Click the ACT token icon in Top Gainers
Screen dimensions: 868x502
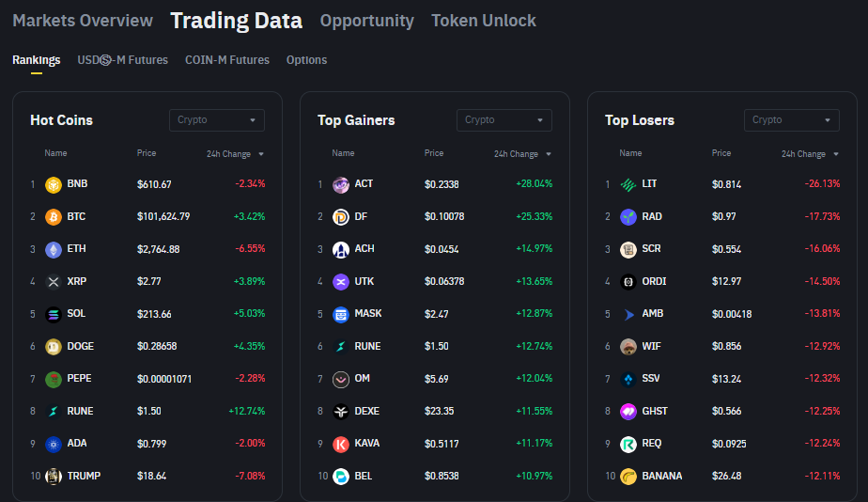(x=341, y=184)
